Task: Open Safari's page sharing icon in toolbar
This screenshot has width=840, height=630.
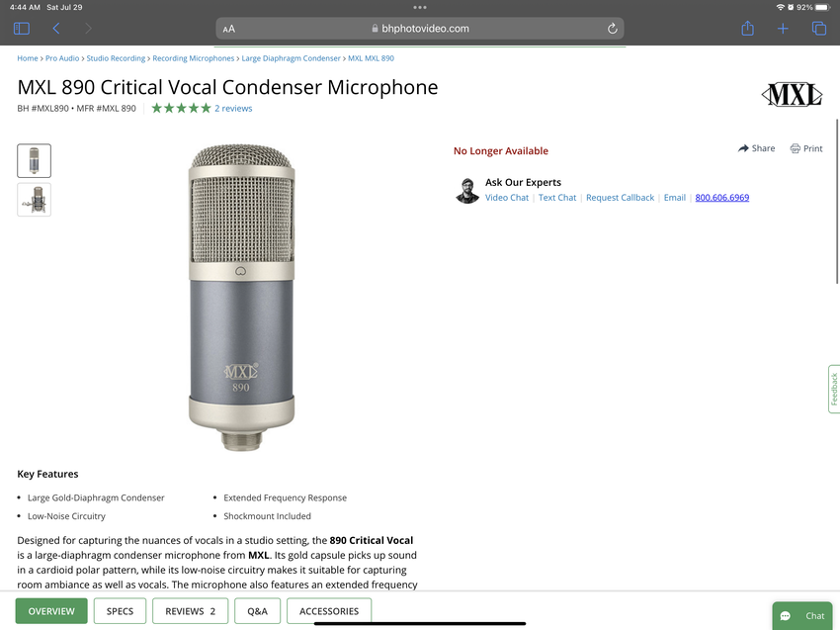Action: coord(747,28)
